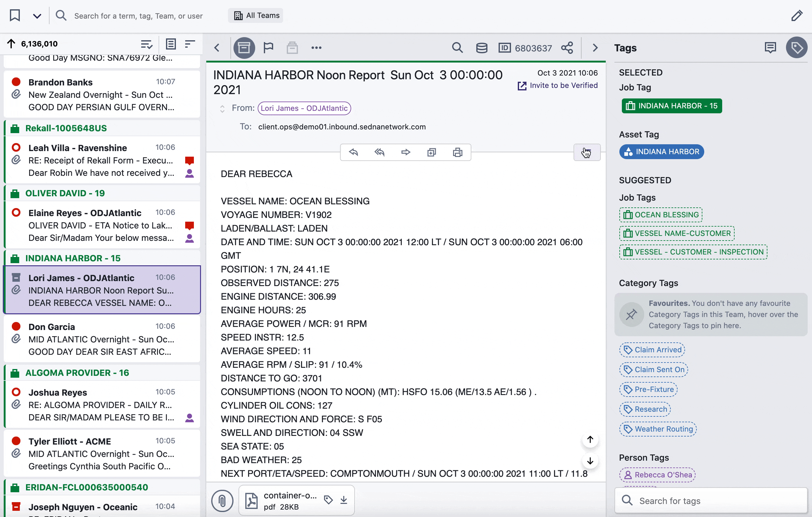This screenshot has height=517, width=812.
Task: Add VESSEL - CUSTOMER - INSPECTION tag
Action: 693,252
